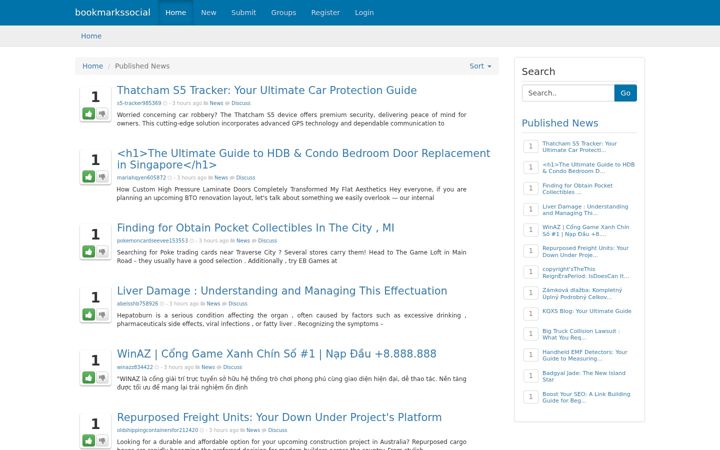Go to the Submit page
Viewport: 720px width, 450px height.
pos(243,12)
